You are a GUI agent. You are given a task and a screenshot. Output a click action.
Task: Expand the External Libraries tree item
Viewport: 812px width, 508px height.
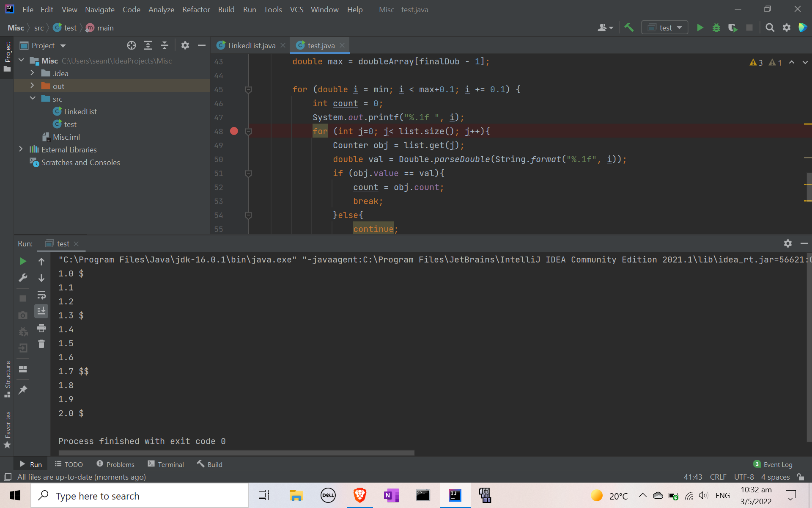[21, 150]
